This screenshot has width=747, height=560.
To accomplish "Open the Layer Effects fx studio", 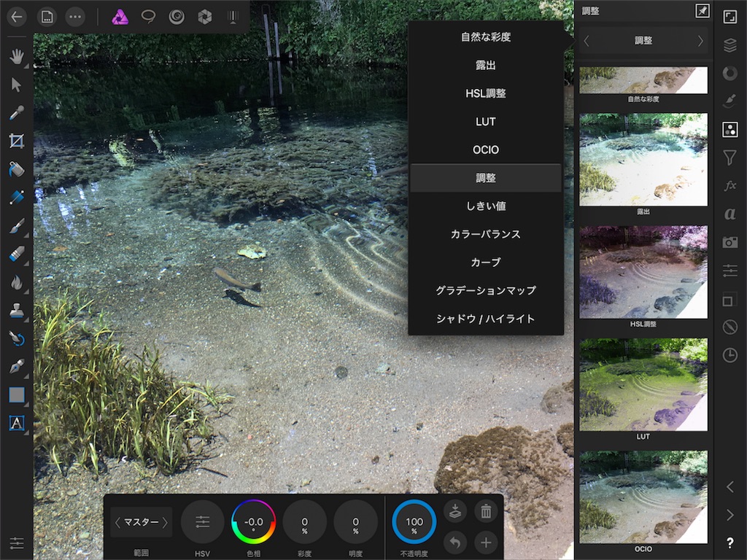I will coord(729,185).
